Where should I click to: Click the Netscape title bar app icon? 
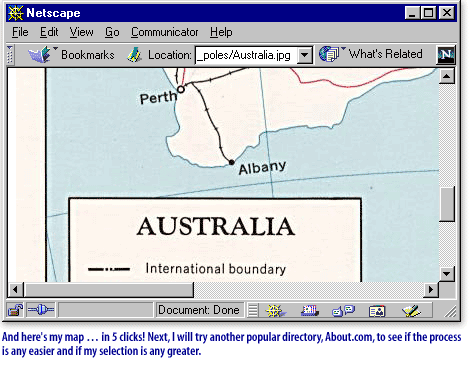point(15,13)
